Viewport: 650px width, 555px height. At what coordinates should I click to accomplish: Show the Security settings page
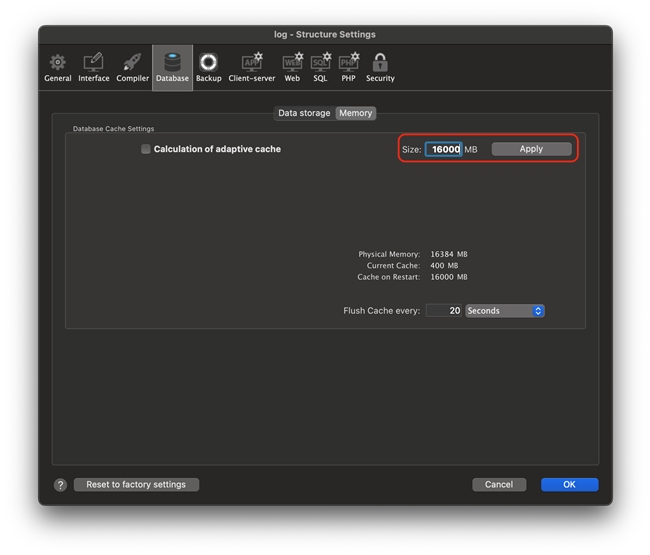(380, 67)
